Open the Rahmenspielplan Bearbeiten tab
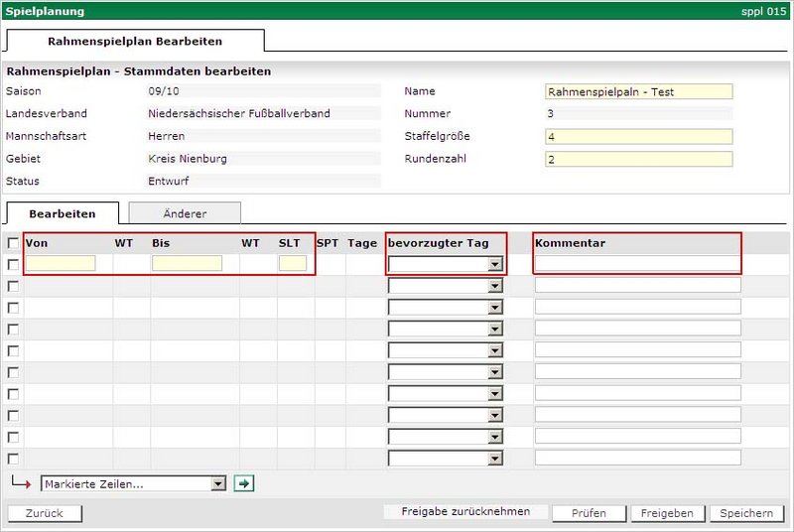This screenshot has height=532, width=794. [x=135, y=42]
